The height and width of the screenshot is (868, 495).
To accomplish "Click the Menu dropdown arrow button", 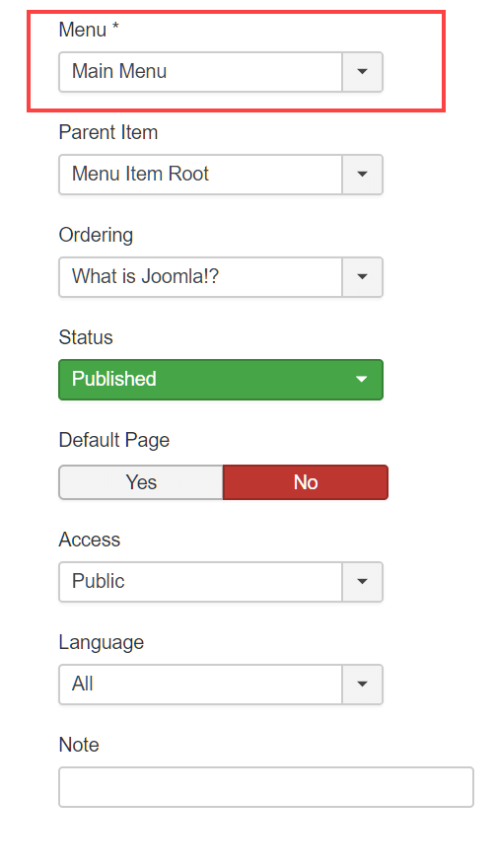I will point(362,72).
